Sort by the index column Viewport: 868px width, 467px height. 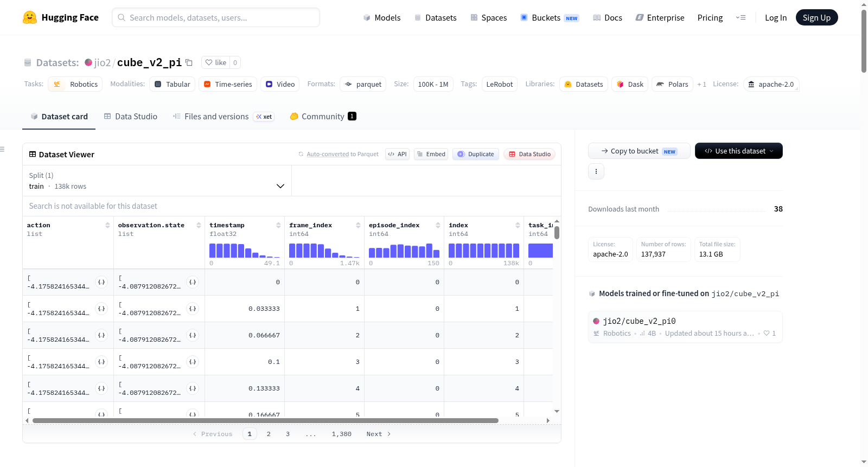(x=518, y=225)
